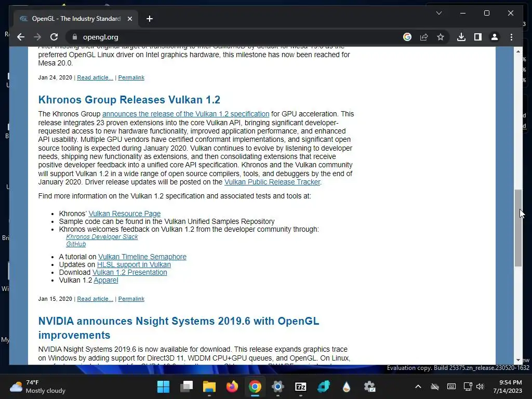Click the Google icon in the address bar
Screen dimensions: 532x399
pos(407,37)
